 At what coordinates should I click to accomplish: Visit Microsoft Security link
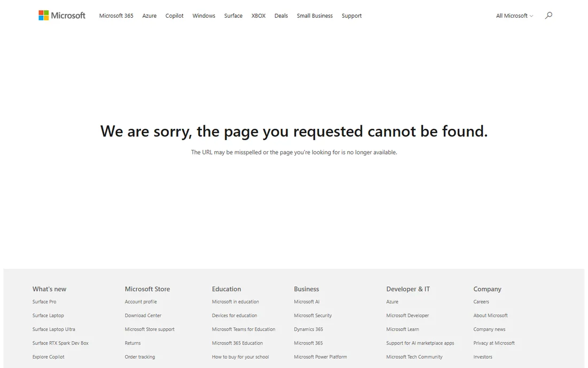(x=313, y=316)
